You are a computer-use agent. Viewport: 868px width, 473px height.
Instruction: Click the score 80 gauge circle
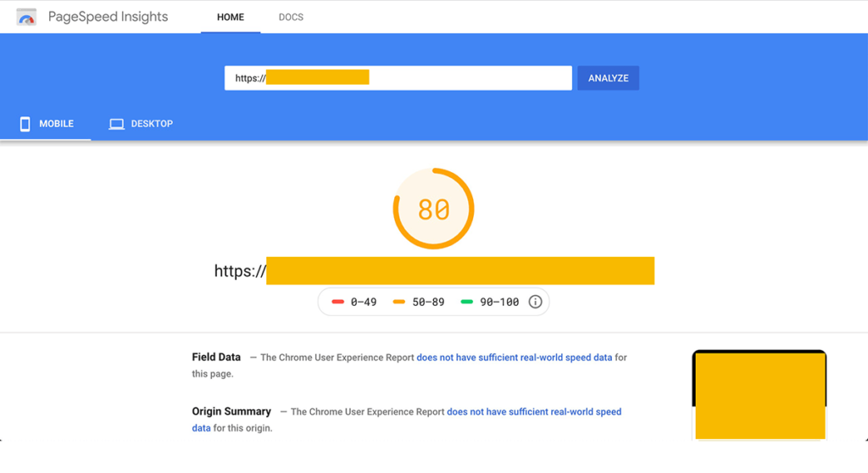(433, 209)
